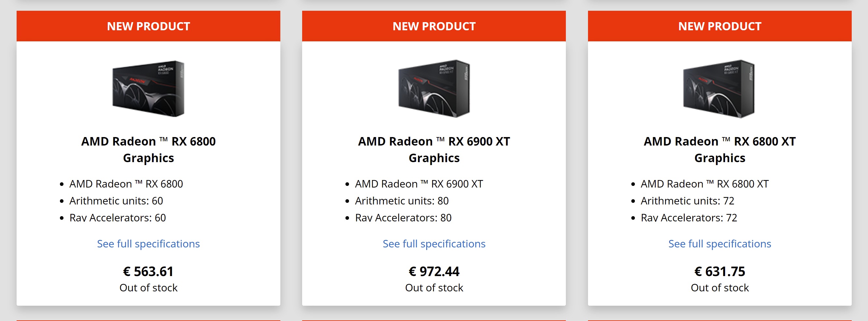Click the Ray Accelerators: 72 spec line

click(x=689, y=217)
